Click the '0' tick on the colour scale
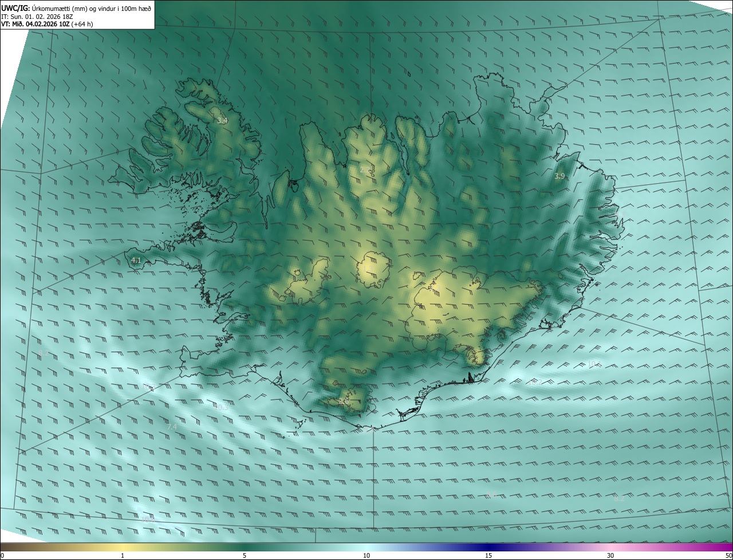Image resolution: width=733 pixels, height=560 pixels. click(2, 555)
